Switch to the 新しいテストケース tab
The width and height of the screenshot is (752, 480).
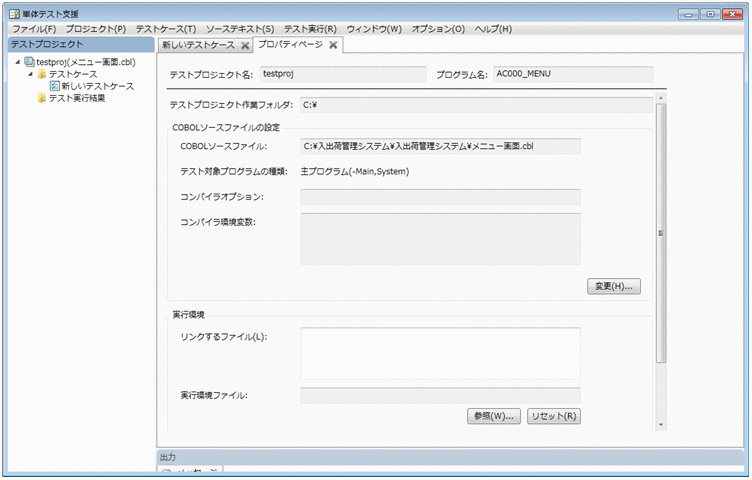pyautogui.click(x=199, y=45)
